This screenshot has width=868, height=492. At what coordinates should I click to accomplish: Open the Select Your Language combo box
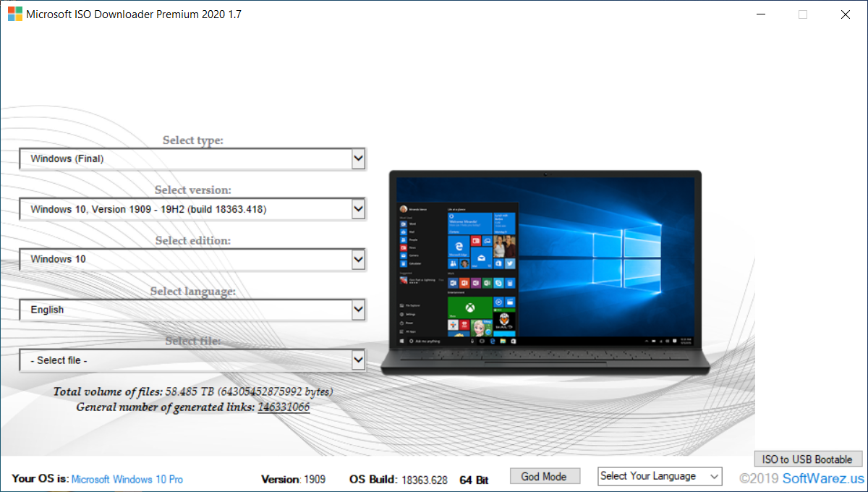point(660,476)
